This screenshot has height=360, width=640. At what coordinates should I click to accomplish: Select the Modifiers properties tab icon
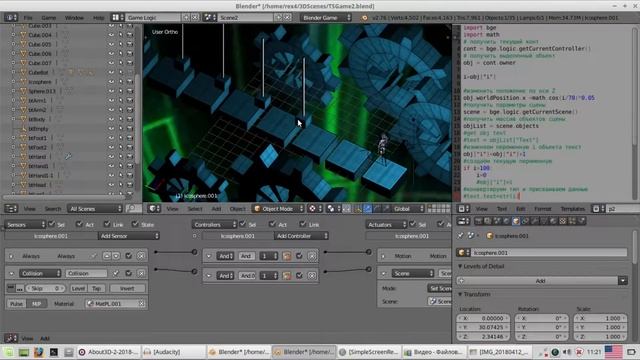click(x=534, y=221)
